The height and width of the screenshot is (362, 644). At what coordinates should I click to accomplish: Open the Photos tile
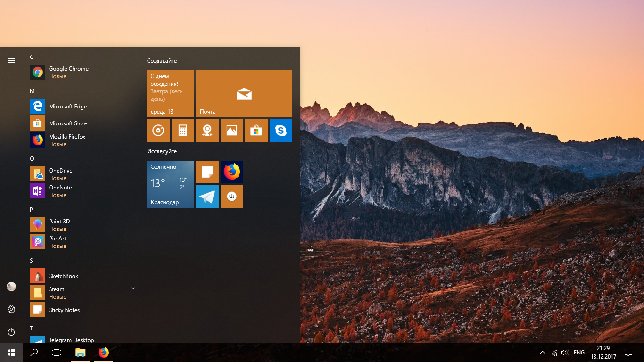click(x=232, y=131)
